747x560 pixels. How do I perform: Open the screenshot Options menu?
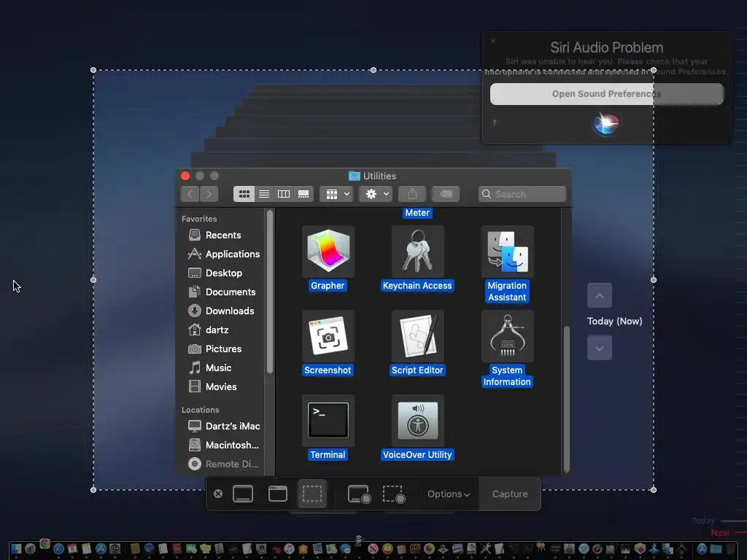point(449,494)
